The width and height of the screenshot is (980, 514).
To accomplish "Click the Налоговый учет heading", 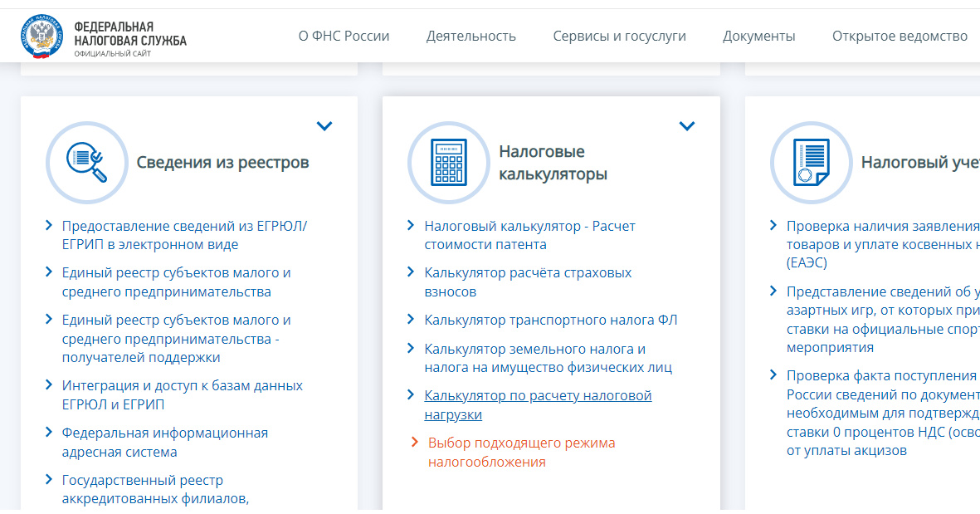I will (920, 163).
